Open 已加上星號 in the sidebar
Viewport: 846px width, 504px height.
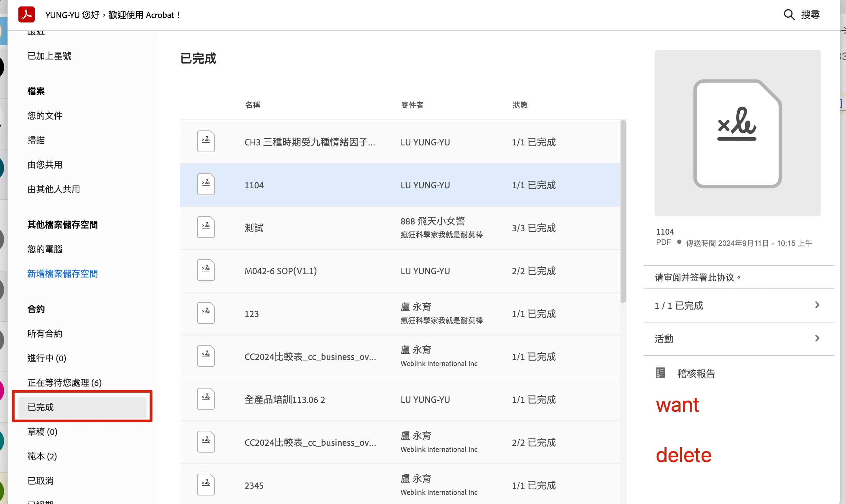click(49, 56)
